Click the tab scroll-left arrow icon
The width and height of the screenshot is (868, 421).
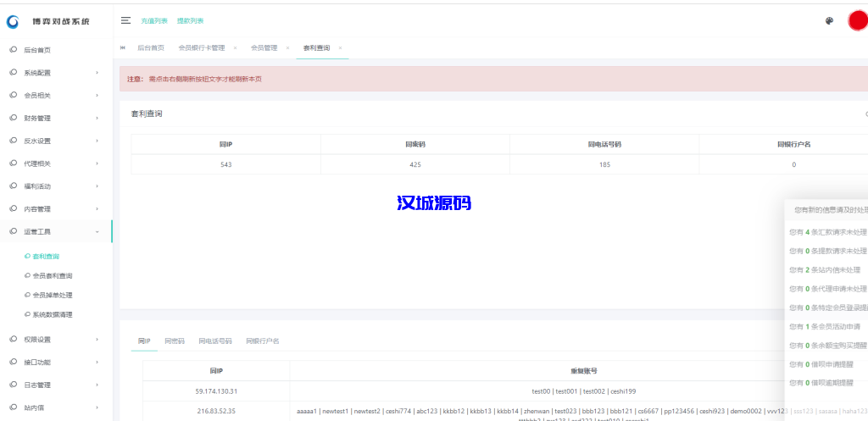[122, 48]
